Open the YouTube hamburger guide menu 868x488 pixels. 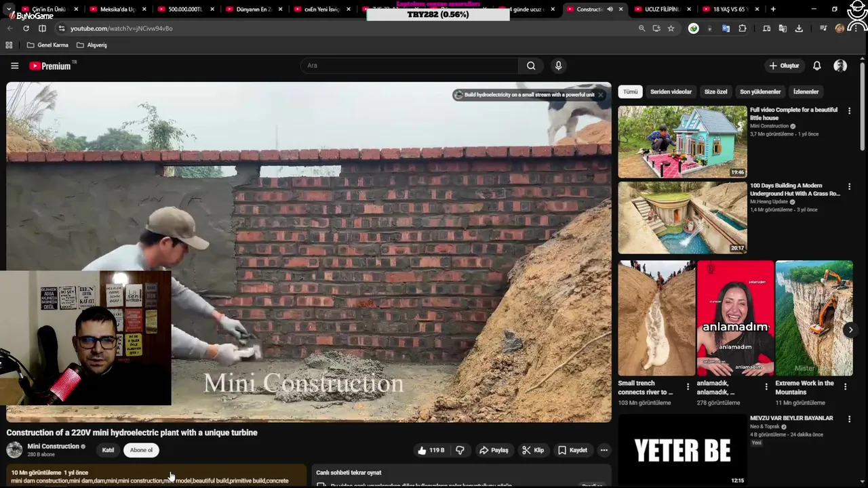(14, 66)
